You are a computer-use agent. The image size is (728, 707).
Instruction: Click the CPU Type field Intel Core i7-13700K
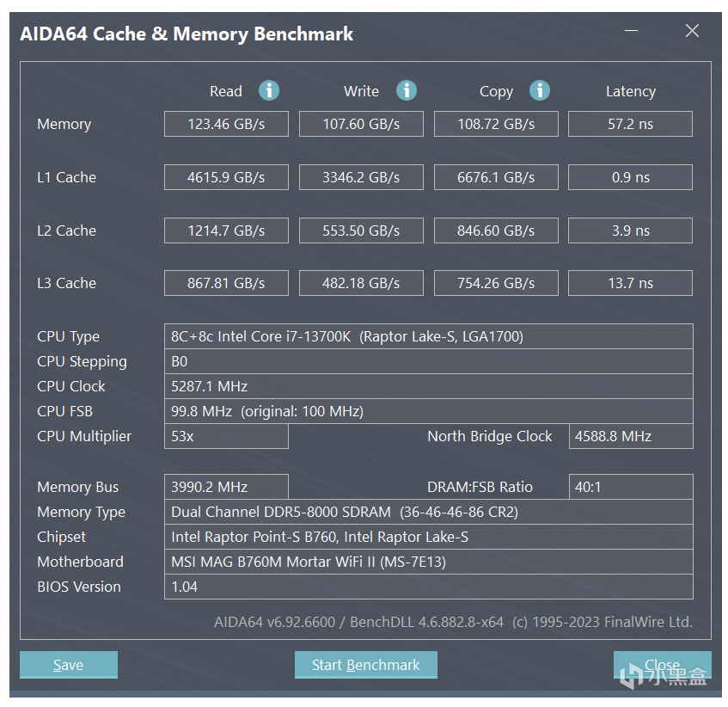(429, 336)
